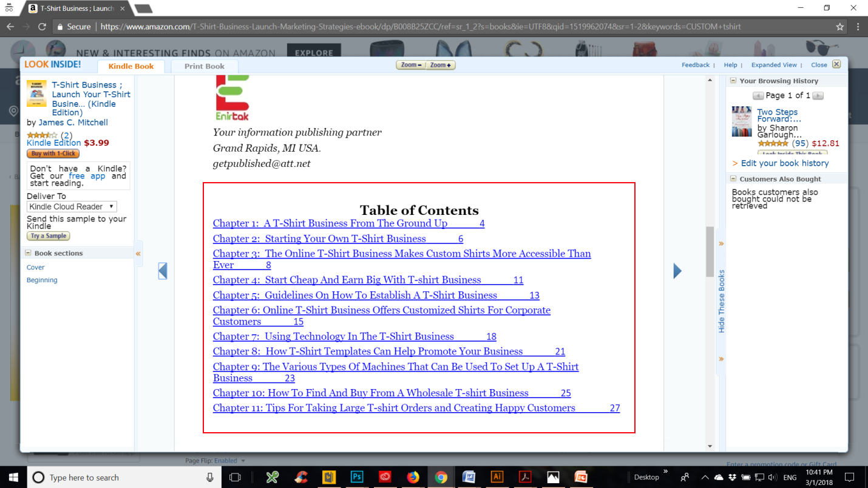Collapse the left sidebar double-arrow
Screen dimensions: 868x488
click(x=138, y=254)
